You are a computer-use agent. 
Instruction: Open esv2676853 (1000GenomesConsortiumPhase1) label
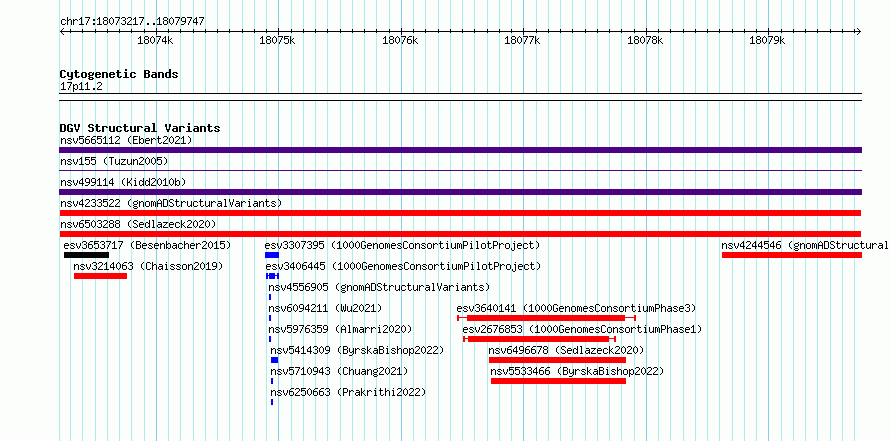[582, 329]
